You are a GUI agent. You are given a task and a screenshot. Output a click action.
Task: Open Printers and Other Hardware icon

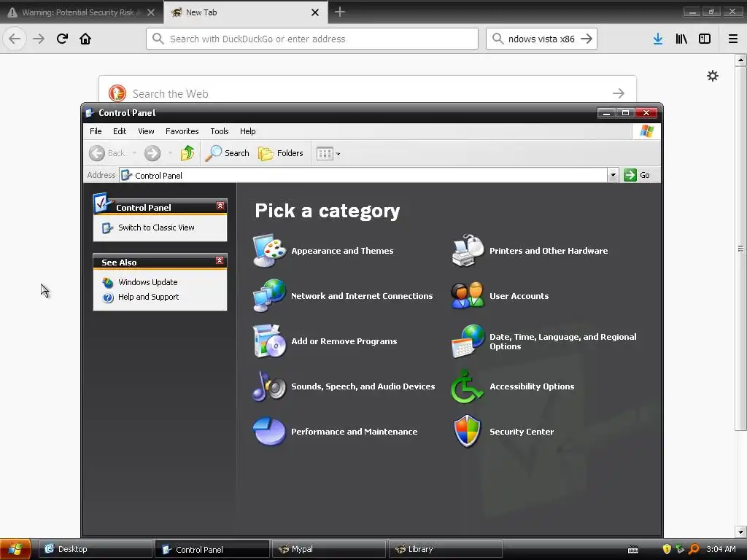468,251
